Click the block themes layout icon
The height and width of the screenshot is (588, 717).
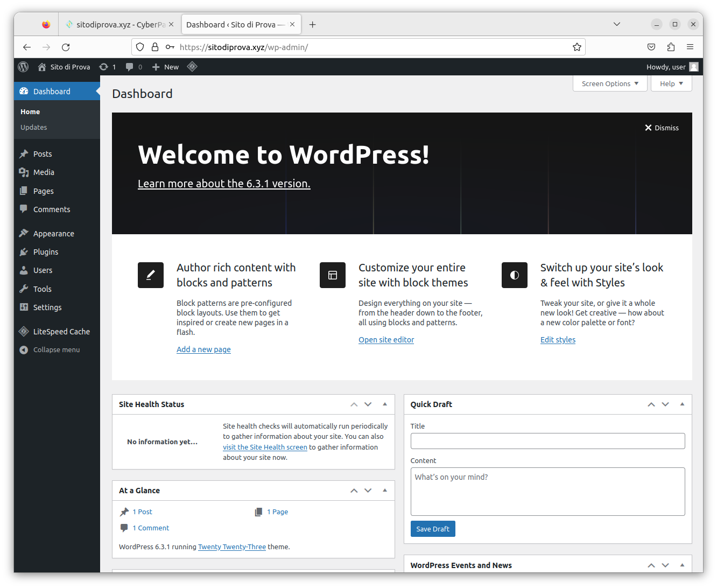tap(333, 275)
